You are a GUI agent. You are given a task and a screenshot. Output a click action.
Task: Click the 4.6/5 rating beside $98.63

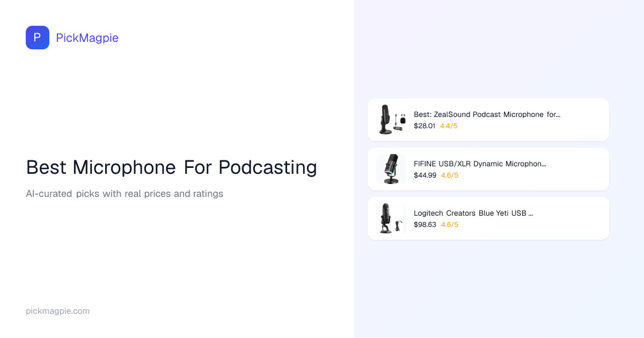pyautogui.click(x=450, y=225)
